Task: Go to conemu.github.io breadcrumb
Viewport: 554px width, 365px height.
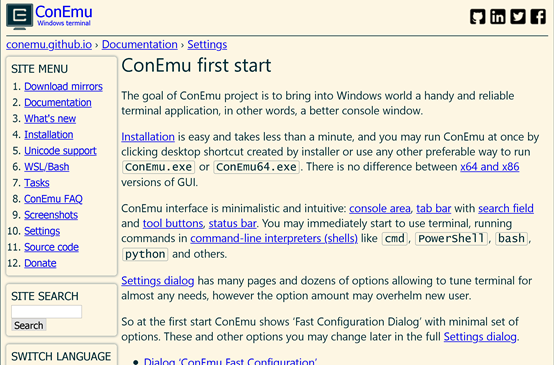Action: coord(49,45)
